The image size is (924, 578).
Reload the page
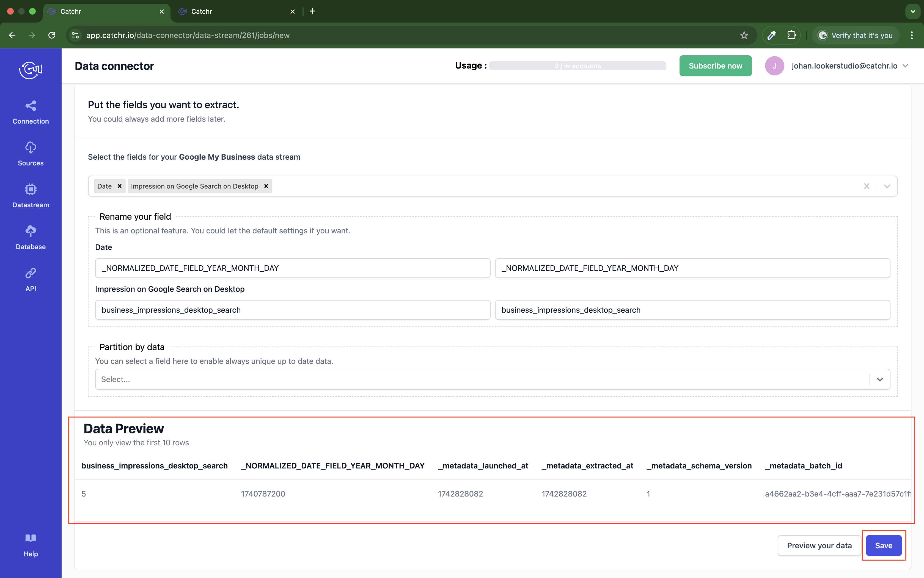[x=52, y=35]
